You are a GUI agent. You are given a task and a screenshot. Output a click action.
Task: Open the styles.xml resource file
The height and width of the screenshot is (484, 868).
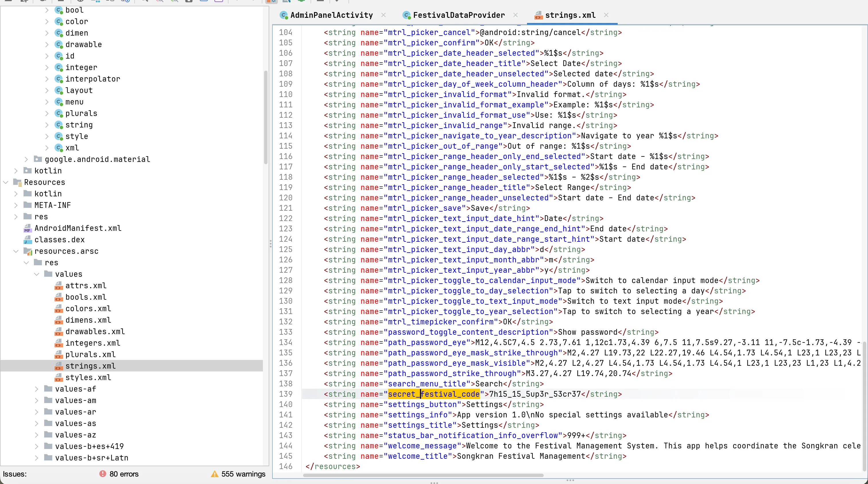(88, 377)
